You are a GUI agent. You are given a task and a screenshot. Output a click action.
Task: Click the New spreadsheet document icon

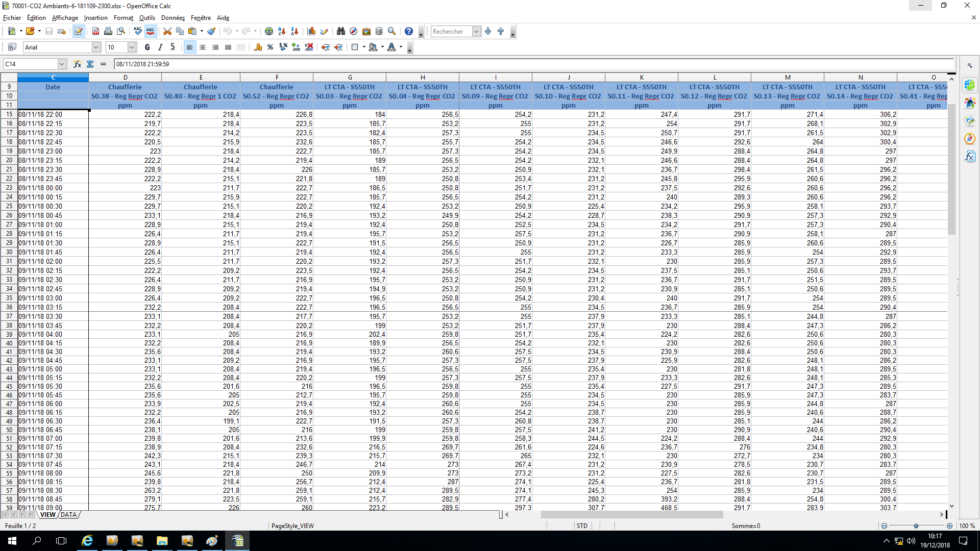tap(12, 31)
